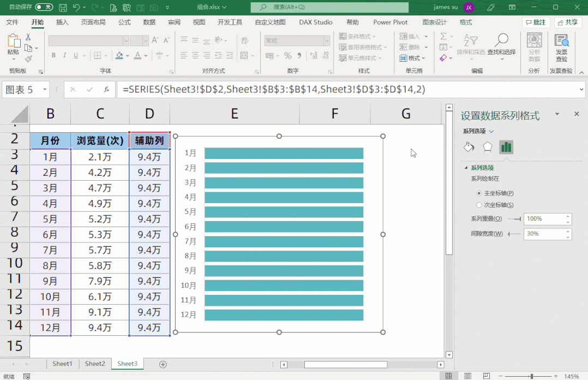Switch to Page Layout view icon
Screen dimensions: 588x380
point(467,376)
